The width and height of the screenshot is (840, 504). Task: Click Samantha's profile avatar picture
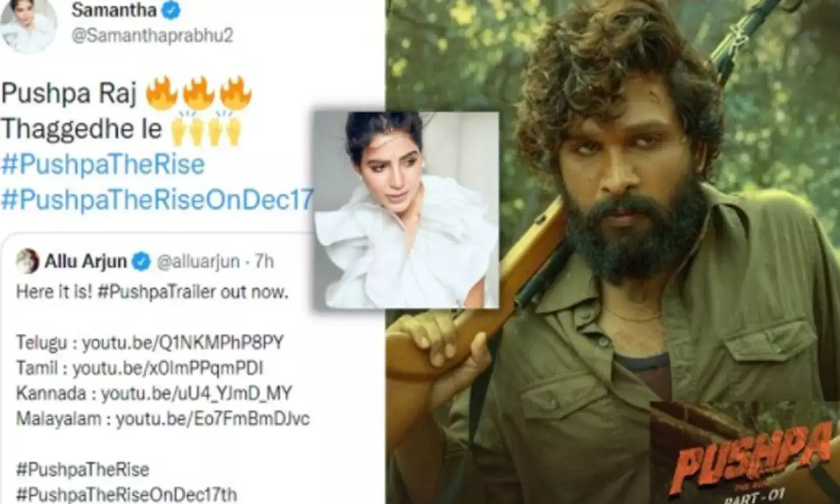(29, 25)
